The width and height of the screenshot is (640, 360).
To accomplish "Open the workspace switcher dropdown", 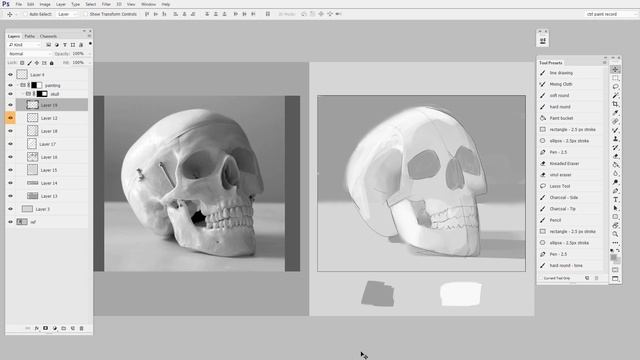I will point(611,14).
